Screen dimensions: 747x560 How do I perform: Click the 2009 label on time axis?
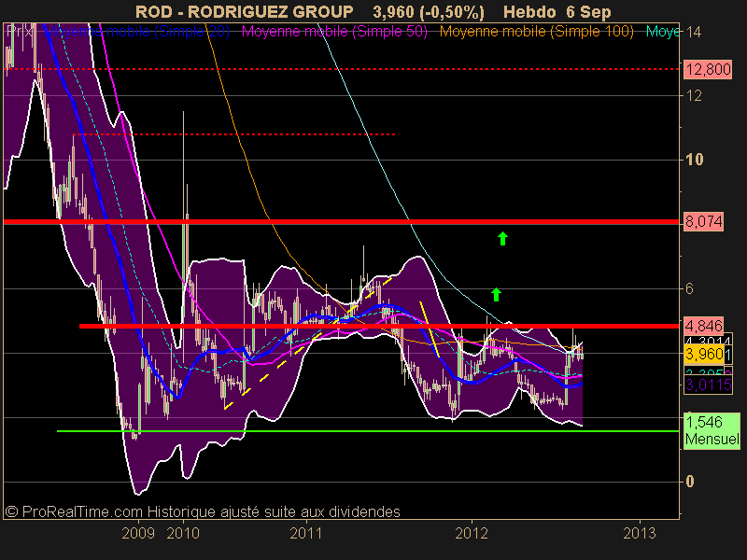[x=138, y=533]
